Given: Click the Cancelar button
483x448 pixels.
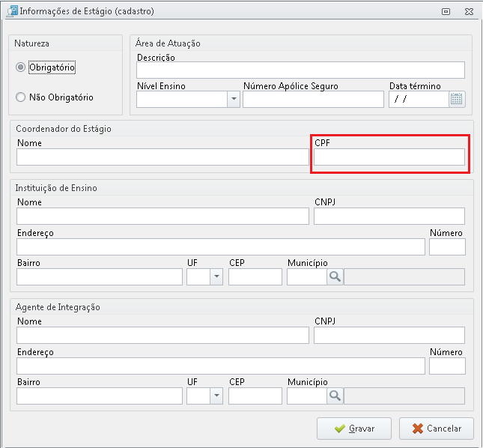Looking at the screenshot, I should pos(436,429).
